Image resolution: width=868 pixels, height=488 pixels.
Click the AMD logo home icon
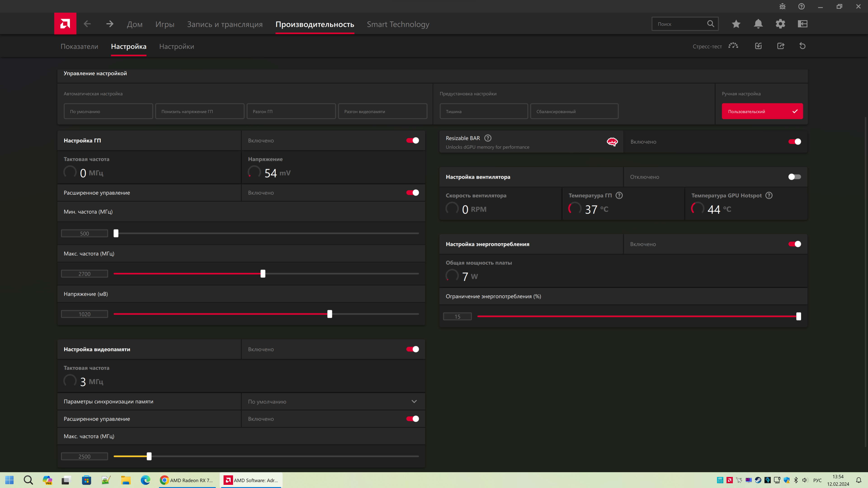click(x=65, y=23)
